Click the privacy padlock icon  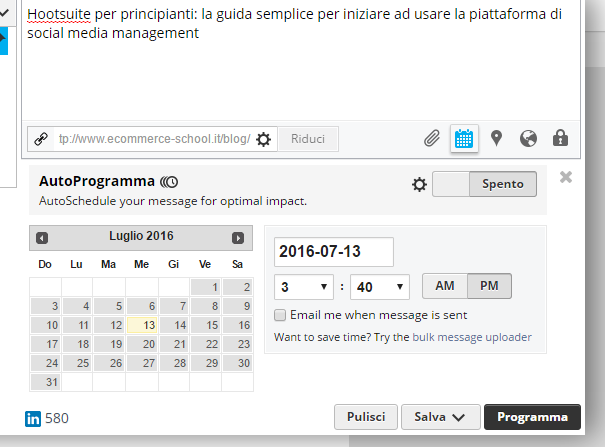click(560, 139)
